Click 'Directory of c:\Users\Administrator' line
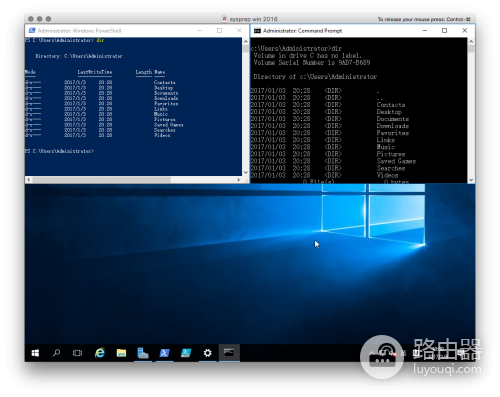 click(x=315, y=77)
